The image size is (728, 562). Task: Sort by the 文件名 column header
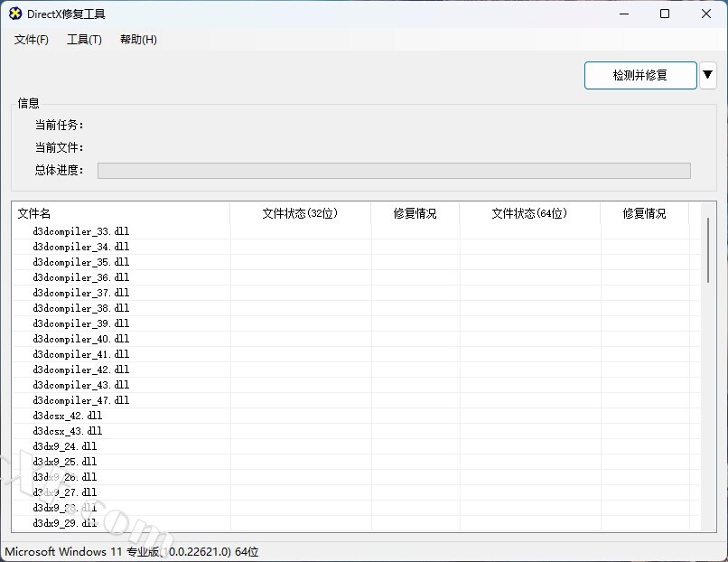[121, 213]
